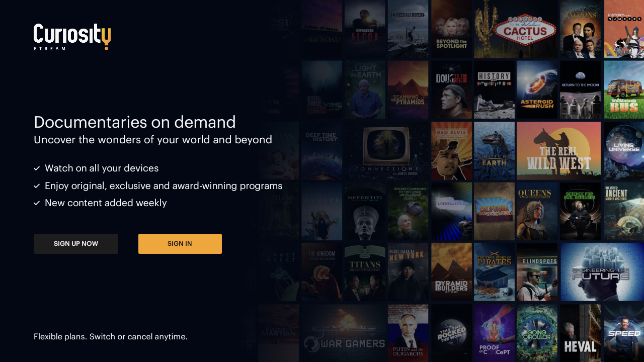Open the Speed poster
644x362 pixels.
point(624,333)
